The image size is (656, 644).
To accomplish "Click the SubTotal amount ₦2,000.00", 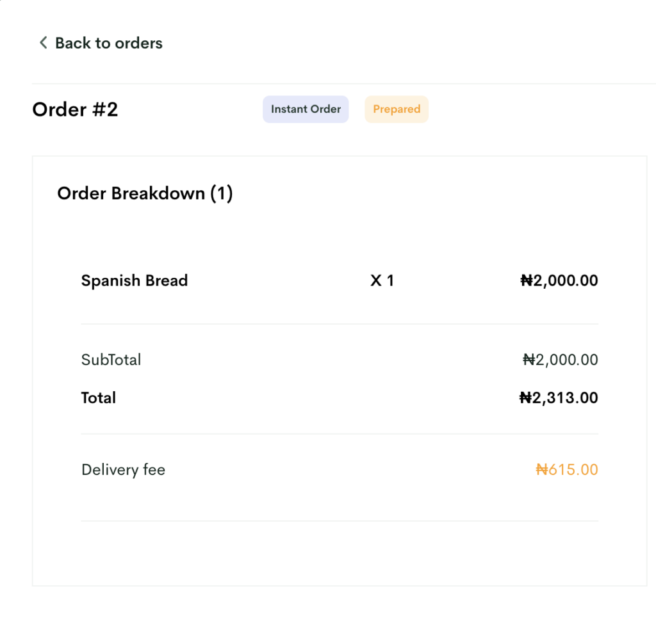I will pyautogui.click(x=560, y=360).
